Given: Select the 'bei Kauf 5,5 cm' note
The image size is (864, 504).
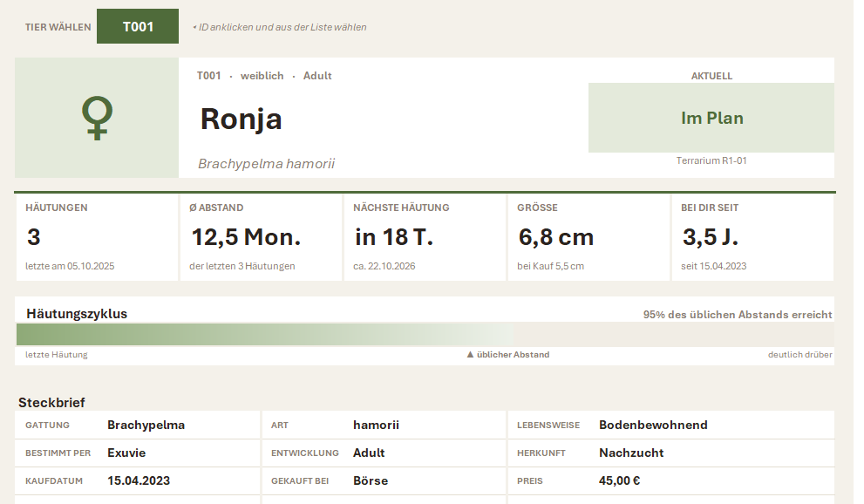Looking at the screenshot, I should [550, 266].
